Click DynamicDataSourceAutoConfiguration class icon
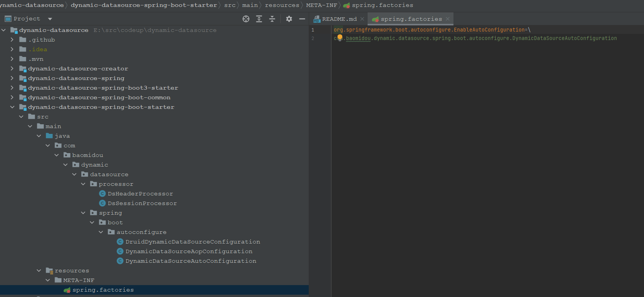The width and height of the screenshot is (644, 297). click(120, 261)
